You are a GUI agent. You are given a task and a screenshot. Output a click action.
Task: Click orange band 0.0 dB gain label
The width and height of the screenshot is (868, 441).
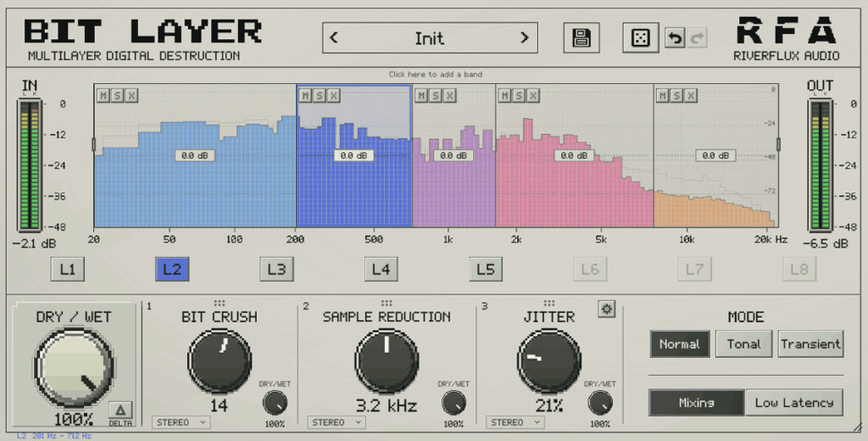pos(715,156)
